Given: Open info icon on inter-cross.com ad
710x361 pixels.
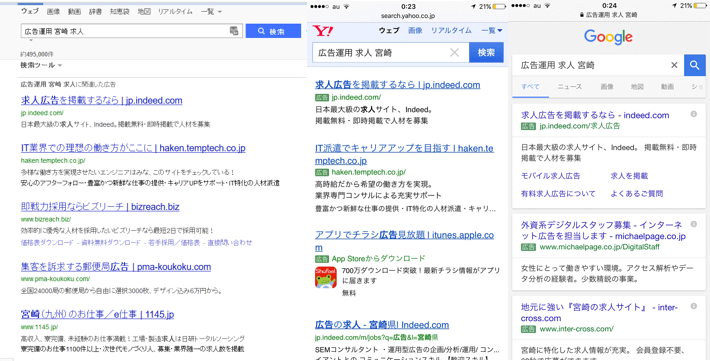Looking at the screenshot, I should click(x=693, y=306).
